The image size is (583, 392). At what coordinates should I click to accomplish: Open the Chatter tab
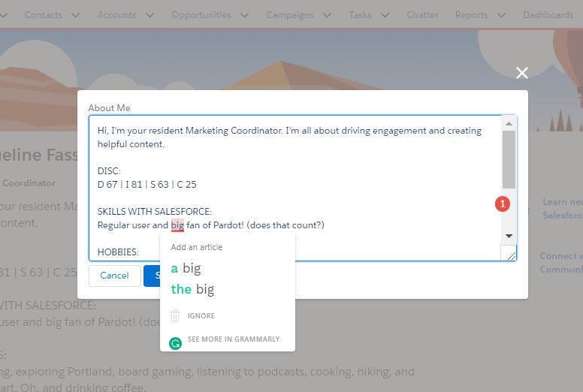422,15
